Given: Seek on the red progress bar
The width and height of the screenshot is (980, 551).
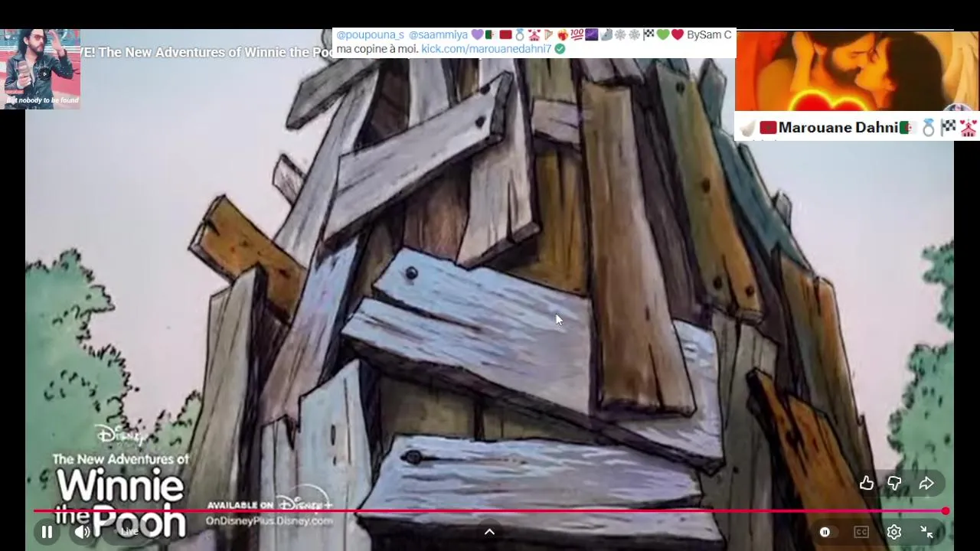Looking at the screenshot, I should point(490,510).
